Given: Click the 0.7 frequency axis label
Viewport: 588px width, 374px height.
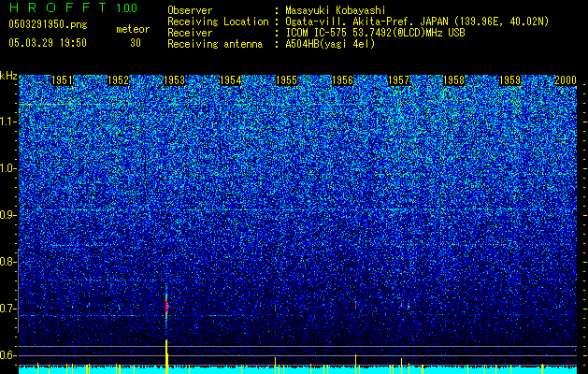Looking at the screenshot, I should pos(8,309).
